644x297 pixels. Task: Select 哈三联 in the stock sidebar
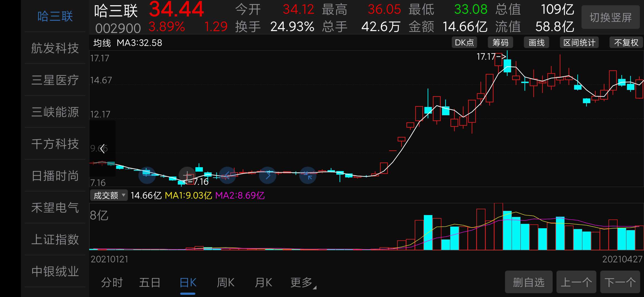coord(55,16)
